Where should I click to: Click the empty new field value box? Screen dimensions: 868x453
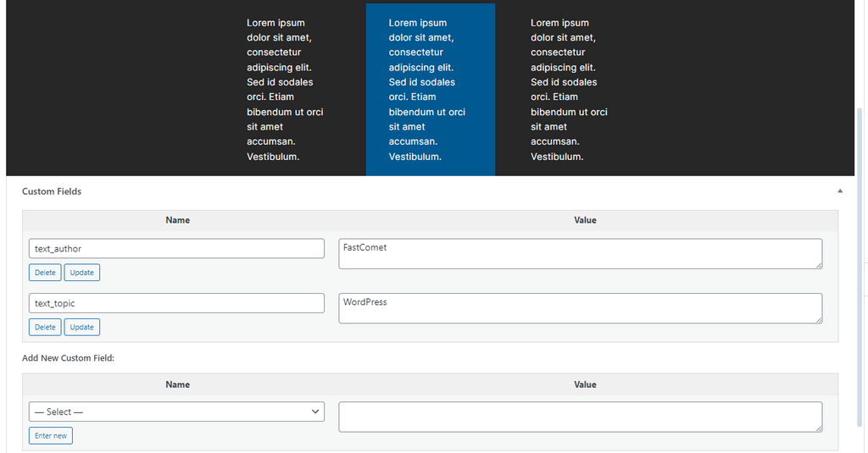580,417
